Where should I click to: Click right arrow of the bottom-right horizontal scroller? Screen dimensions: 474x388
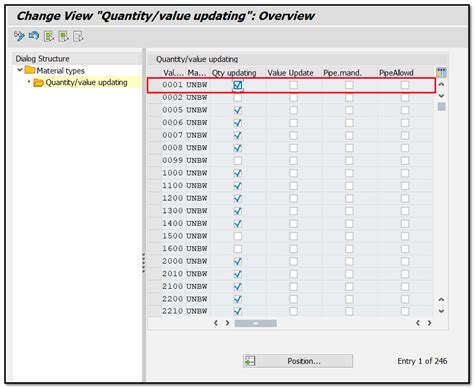tap(429, 323)
